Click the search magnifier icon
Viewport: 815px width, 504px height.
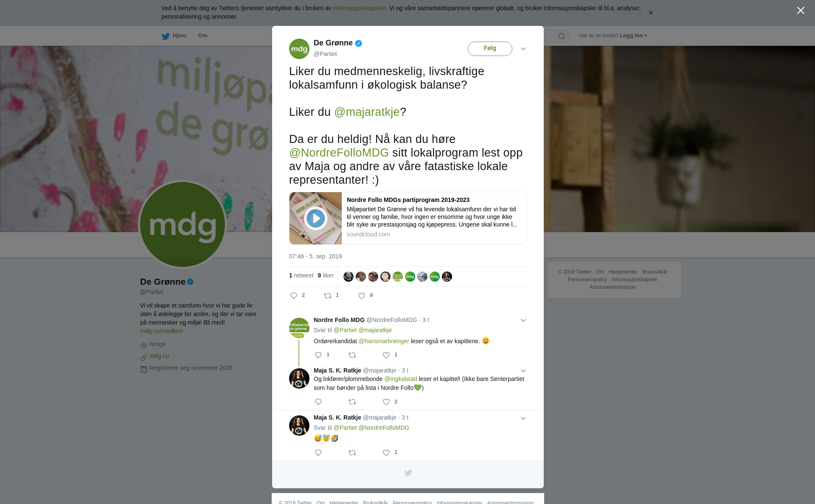pyautogui.click(x=562, y=36)
